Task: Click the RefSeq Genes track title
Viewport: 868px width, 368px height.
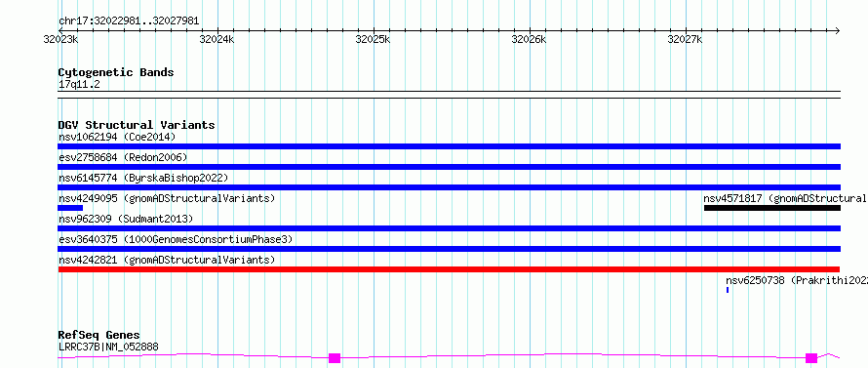Action: 99,336
